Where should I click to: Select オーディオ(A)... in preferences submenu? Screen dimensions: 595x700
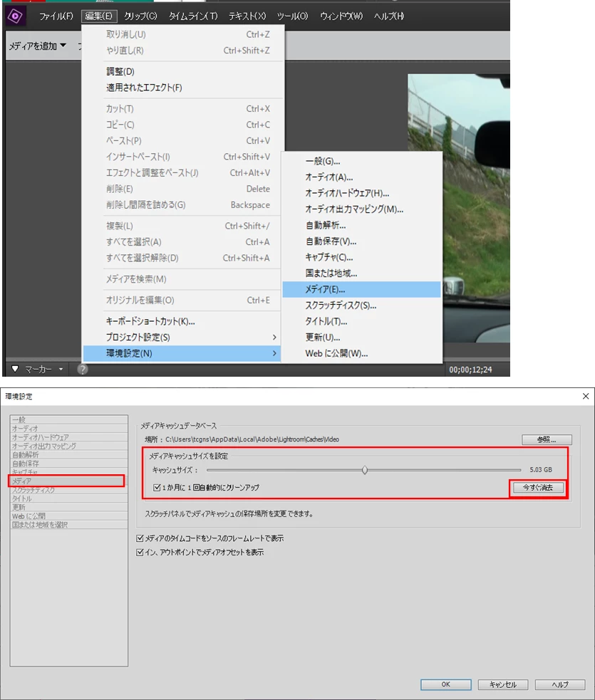tap(362, 177)
